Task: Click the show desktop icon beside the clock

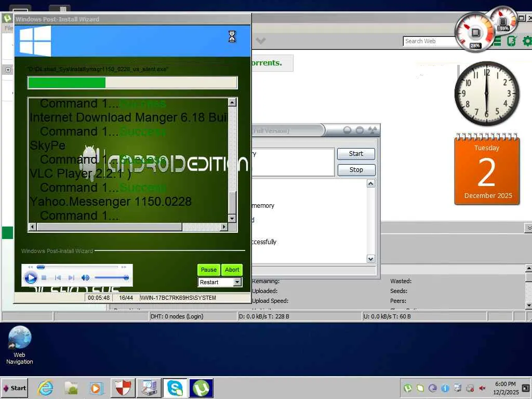Action: point(526,388)
